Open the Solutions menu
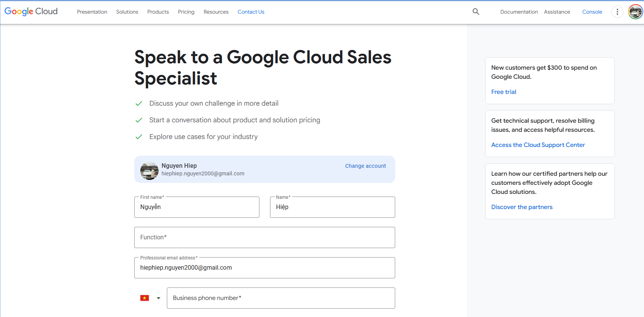Screen dimensions: 644x317 point(127,12)
